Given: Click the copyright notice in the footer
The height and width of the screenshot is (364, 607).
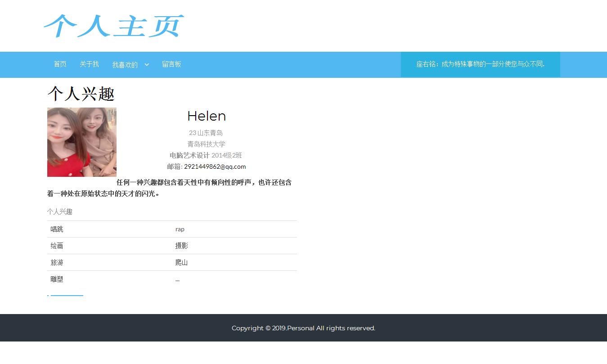Looking at the screenshot, I should pyautogui.click(x=303, y=328).
